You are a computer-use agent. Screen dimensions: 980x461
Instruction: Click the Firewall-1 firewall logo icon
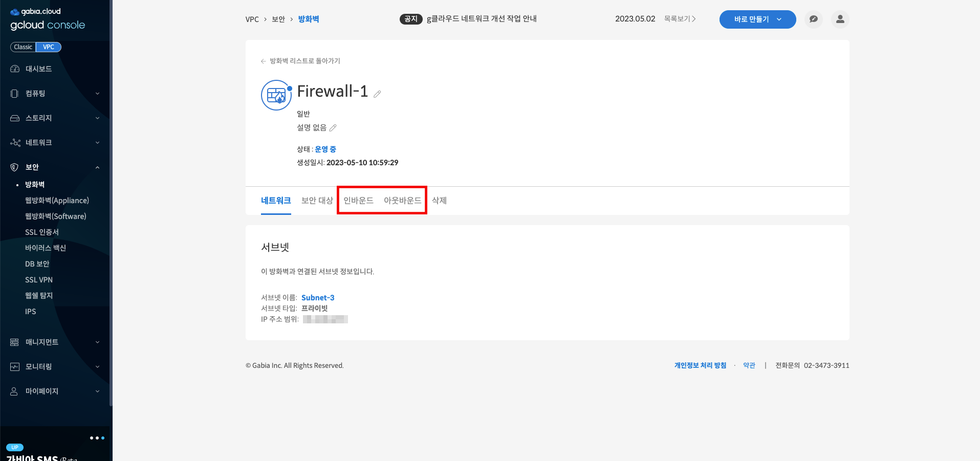pos(276,95)
